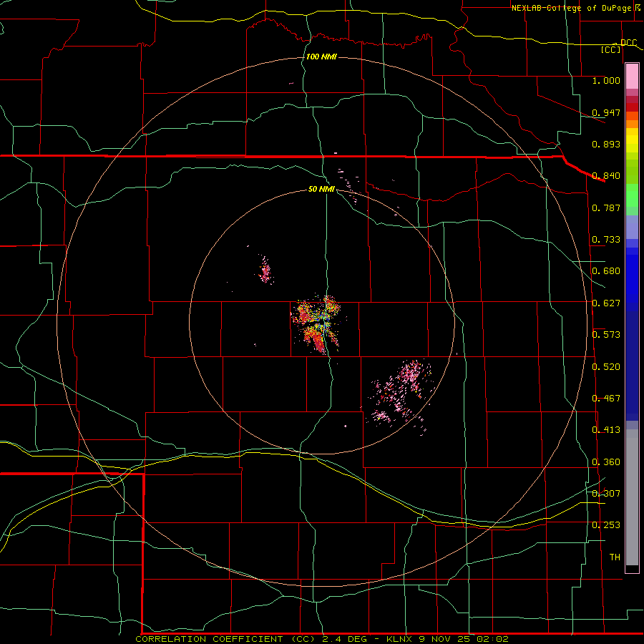Screen dimensions: 644x644
Task: Click the [CC] unit label above color bar
Action: point(611,49)
